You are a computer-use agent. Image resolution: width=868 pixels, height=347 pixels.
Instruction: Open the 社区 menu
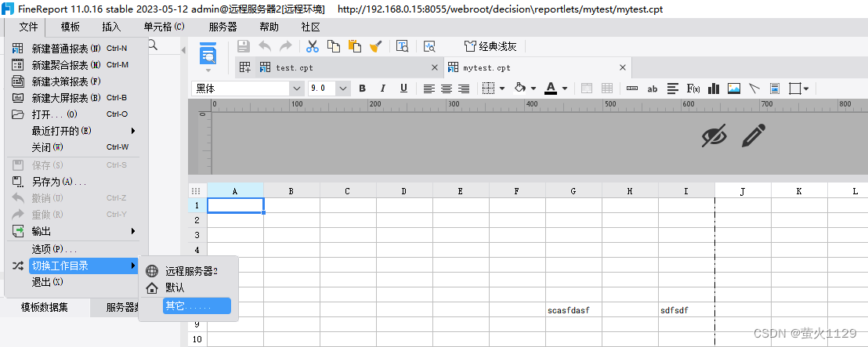point(310,27)
